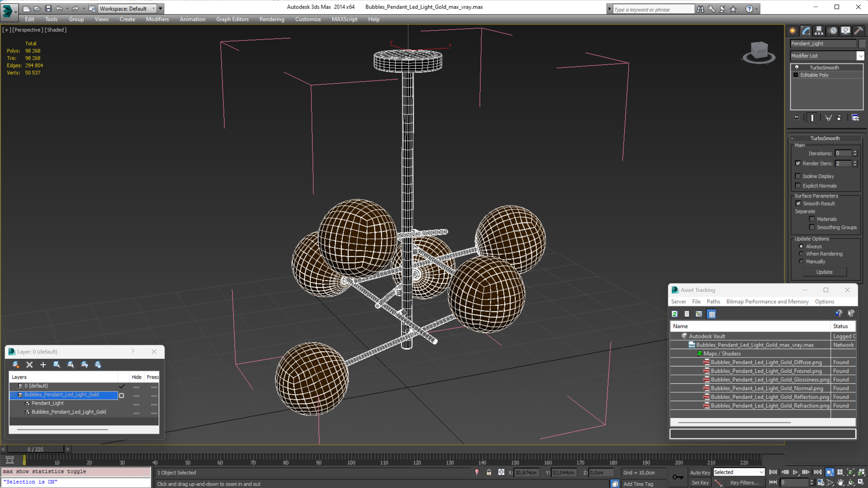This screenshot has height=488, width=868.
Task: Click the time slider 0 / 225 handle
Action: point(35,449)
